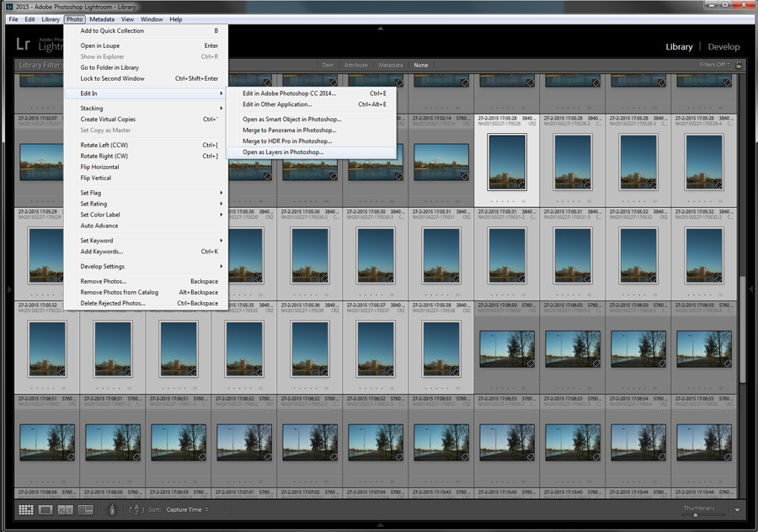Viewport: 758px width, 532px height.
Task: Select Merge to HDR Pro in Photoshop
Action: pos(287,141)
